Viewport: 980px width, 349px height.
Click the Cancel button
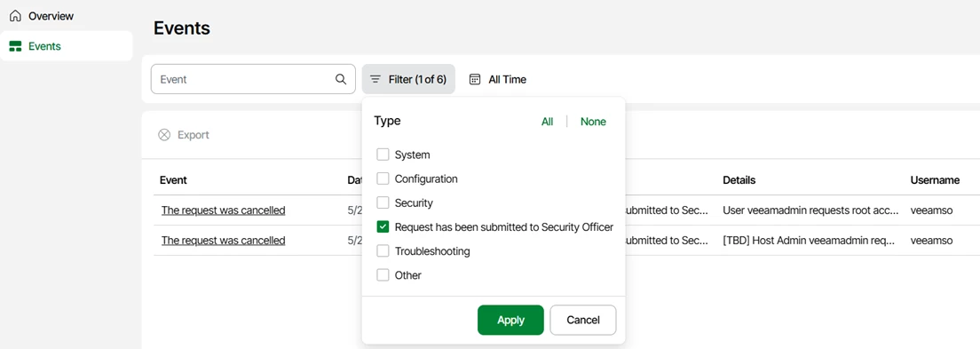pos(583,321)
